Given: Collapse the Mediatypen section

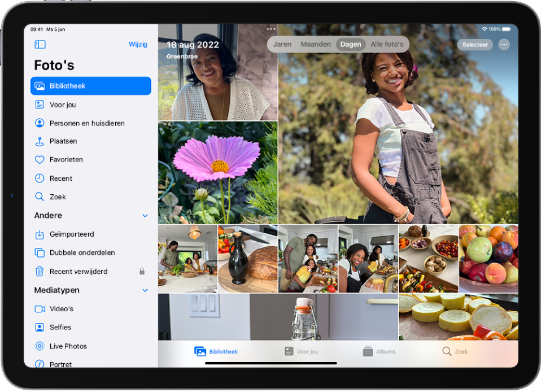Looking at the screenshot, I should point(145,290).
